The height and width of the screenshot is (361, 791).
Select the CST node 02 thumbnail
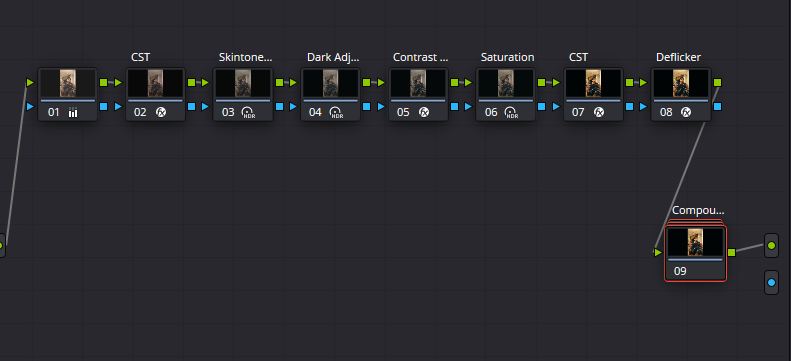click(155, 83)
